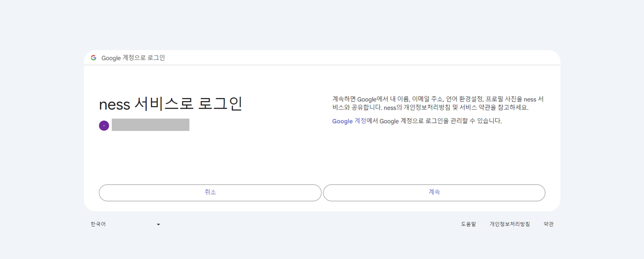This screenshot has height=259, width=644.
Task: Click the 'ness 서비스로 로그인' heading
Action: click(x=170, y=104)
